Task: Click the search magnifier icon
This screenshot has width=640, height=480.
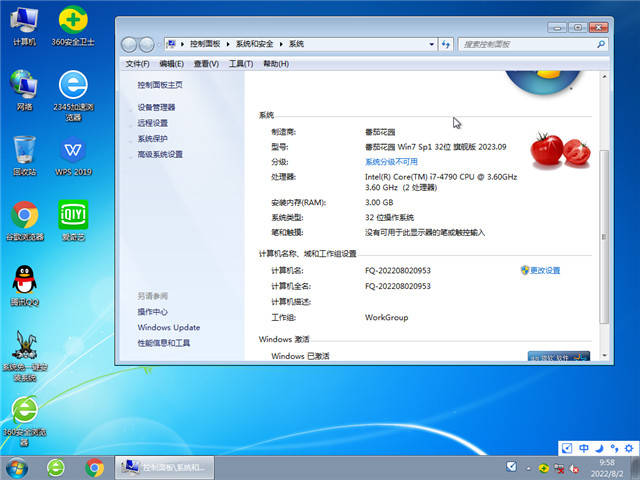Action: [x=601, y=44]
